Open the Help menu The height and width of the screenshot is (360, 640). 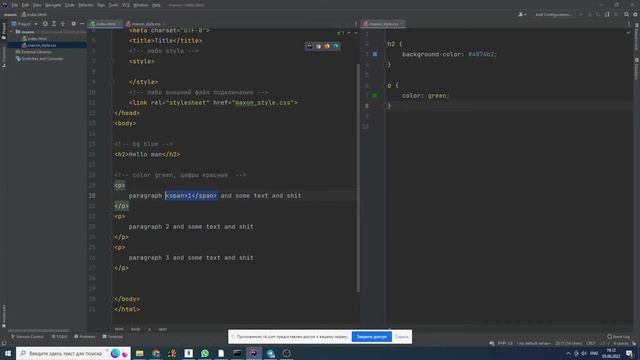pos(156,5)
